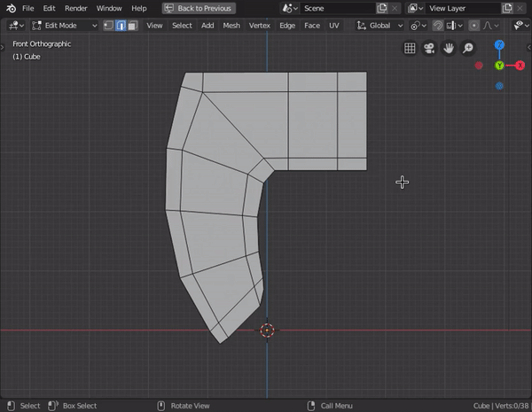Open the UV menu button
532x412 pixels.
click(334, 26)
